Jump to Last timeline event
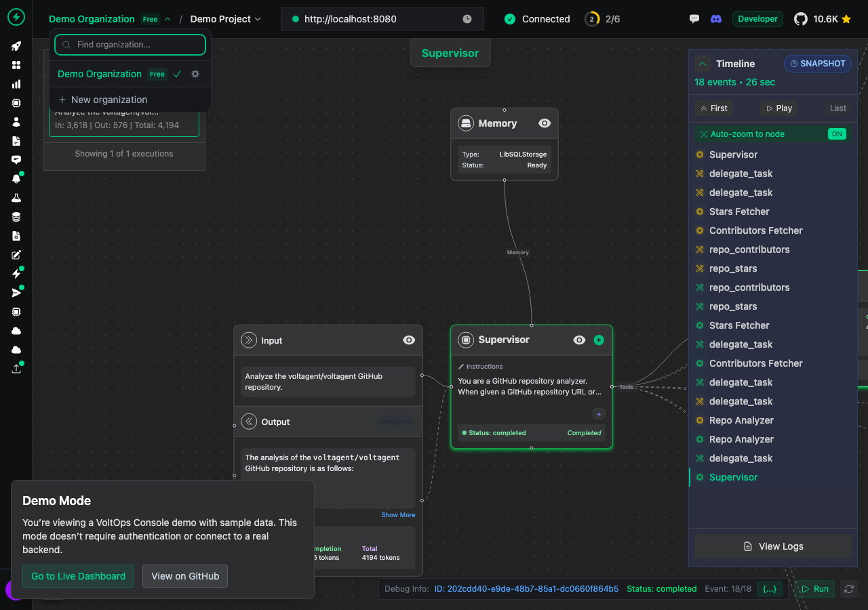The height and width of the screenshot is (610, 868). pyautogui.click(x=838, y=108)
